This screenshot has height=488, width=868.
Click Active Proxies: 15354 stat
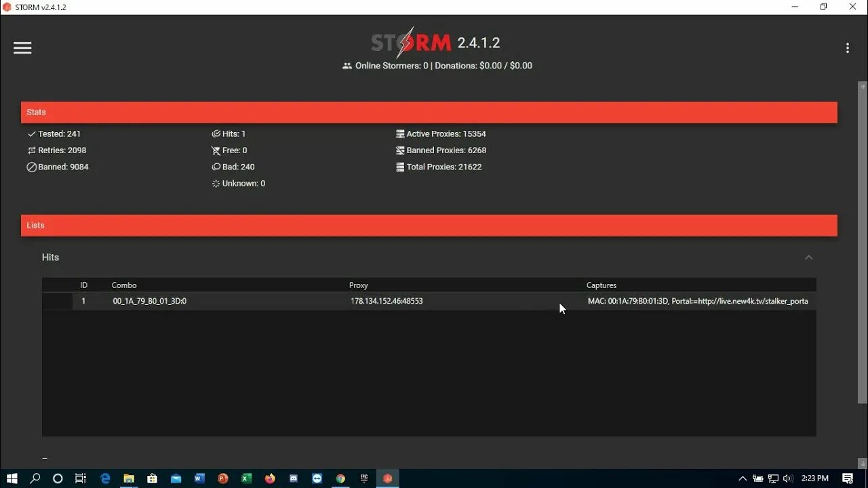tap(441, 134)
